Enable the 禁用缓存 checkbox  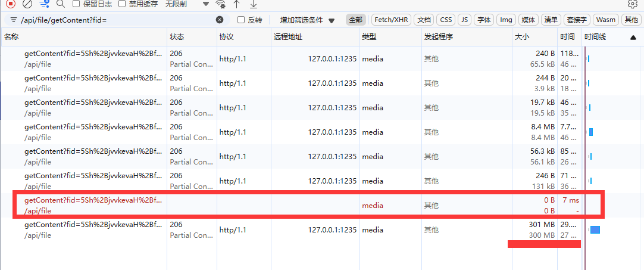[123, 4]
